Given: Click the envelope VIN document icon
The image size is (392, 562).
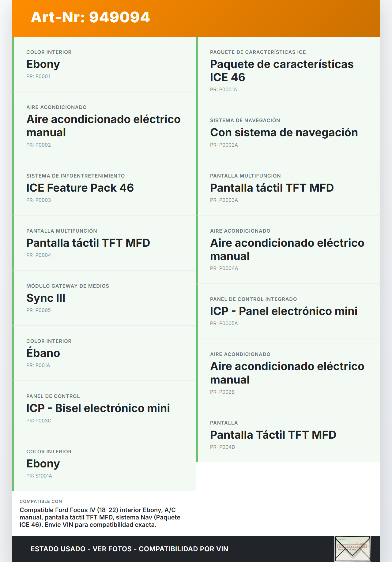Looking at the screenshot, I should [x=352, y=549].
